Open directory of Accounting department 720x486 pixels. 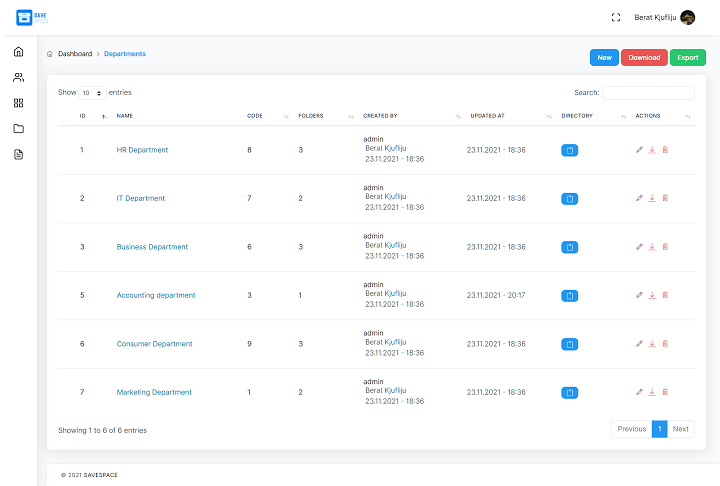pos(569,296)
